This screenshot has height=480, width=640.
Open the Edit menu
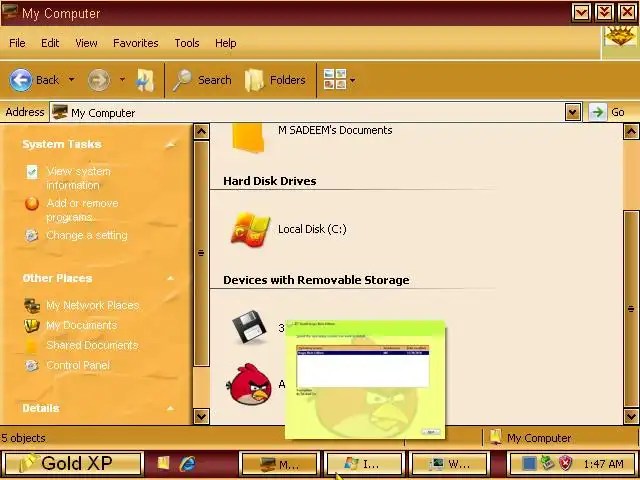pyautogui.click(x=50, y=43)
